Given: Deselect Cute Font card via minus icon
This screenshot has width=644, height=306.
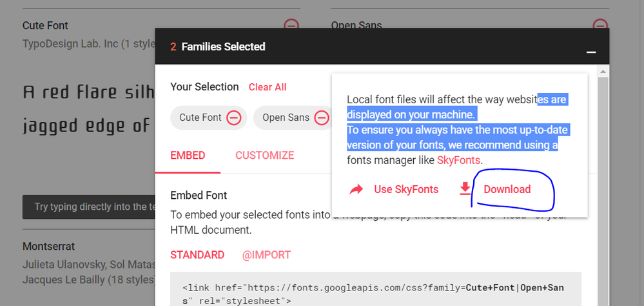Looking at the screenshot, I should click(x=291, y=24).
